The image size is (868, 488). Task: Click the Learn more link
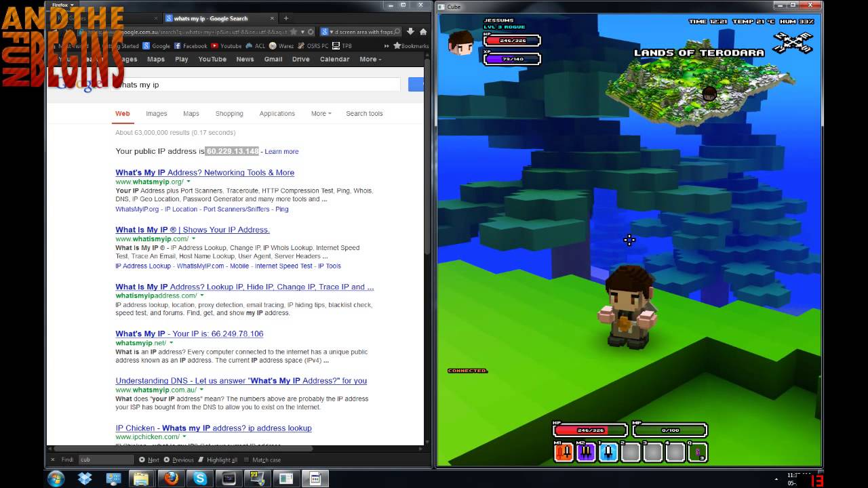281,152
